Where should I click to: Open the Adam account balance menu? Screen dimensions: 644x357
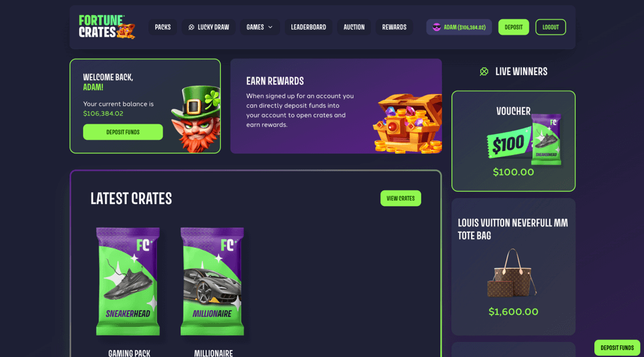tap(459, 27)
